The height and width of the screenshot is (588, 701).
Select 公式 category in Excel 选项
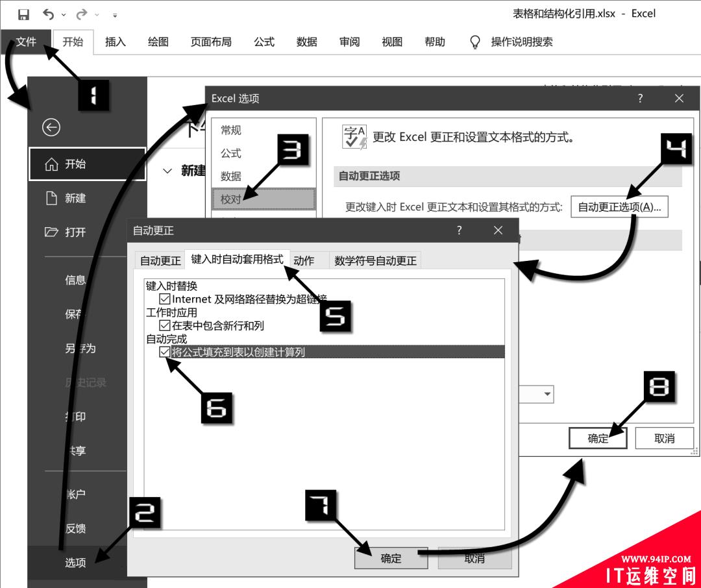click(x=230, y=153)
